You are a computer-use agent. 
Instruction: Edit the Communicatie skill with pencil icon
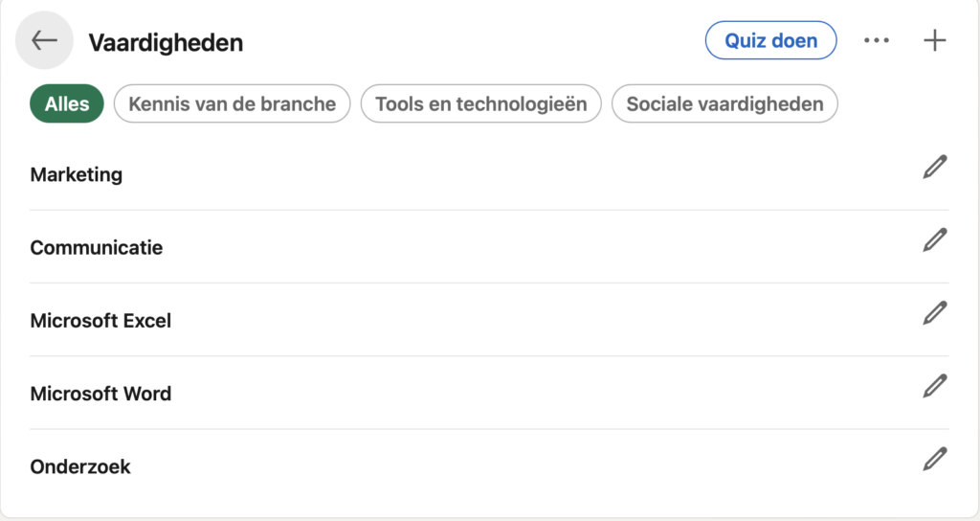(934, 240)
